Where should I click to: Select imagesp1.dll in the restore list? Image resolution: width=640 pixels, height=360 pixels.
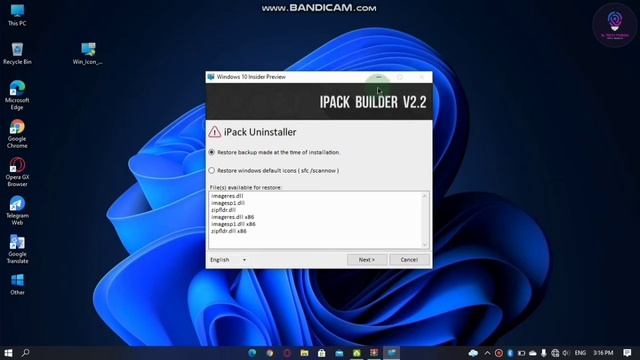click(228, 203)
